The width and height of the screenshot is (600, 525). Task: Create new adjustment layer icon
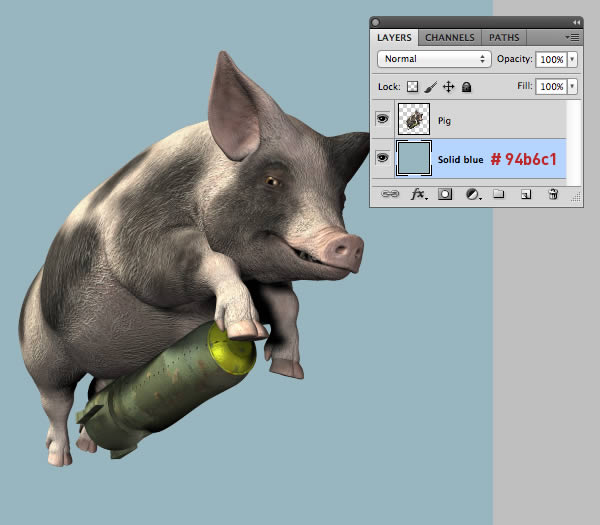coord(473,194)
